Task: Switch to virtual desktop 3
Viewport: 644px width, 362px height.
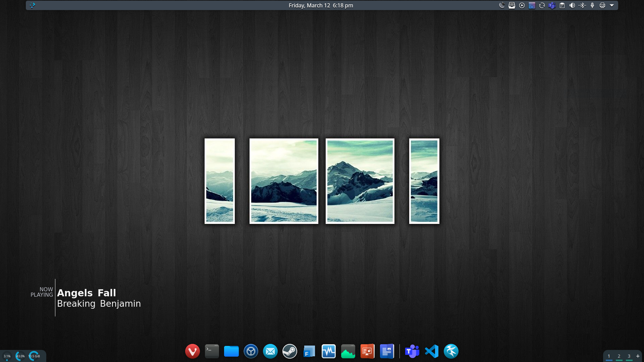Action: (629, 356)
